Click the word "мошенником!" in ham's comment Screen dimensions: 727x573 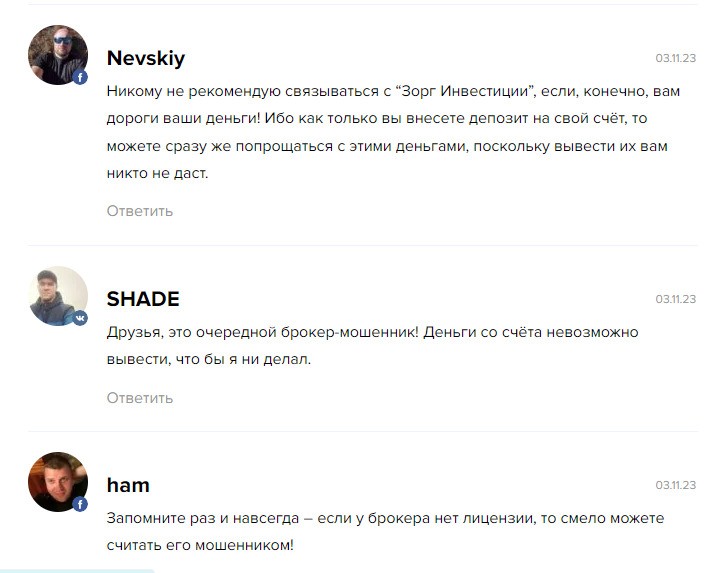coord(244,545)
